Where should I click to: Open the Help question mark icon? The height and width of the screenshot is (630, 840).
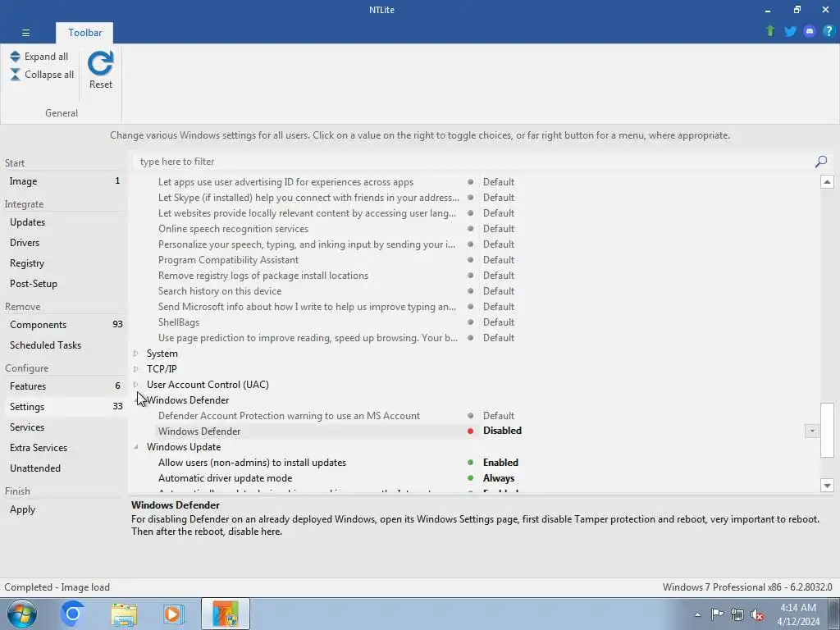pyautogui.click(x=829, y=31)
